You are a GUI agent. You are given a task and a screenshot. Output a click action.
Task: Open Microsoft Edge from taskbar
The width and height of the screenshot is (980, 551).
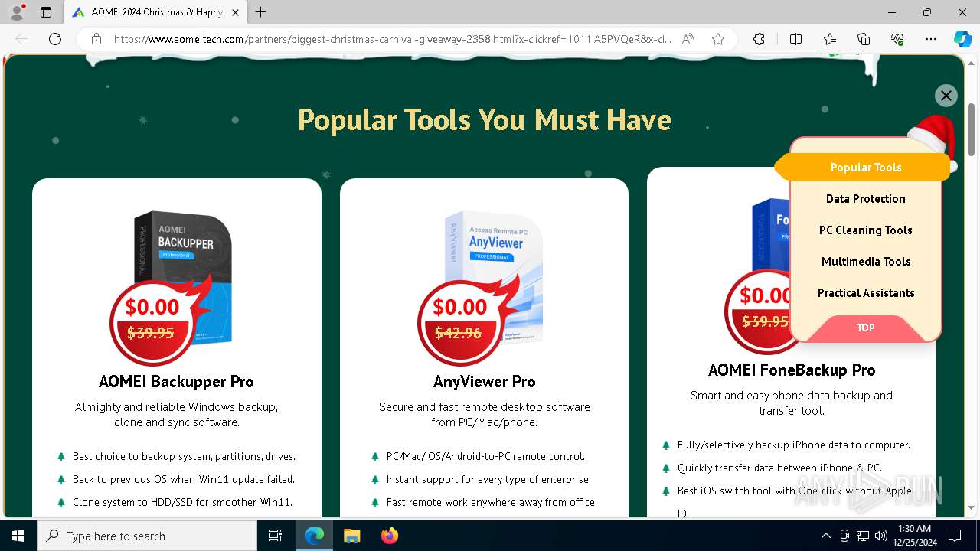(315, 536)
